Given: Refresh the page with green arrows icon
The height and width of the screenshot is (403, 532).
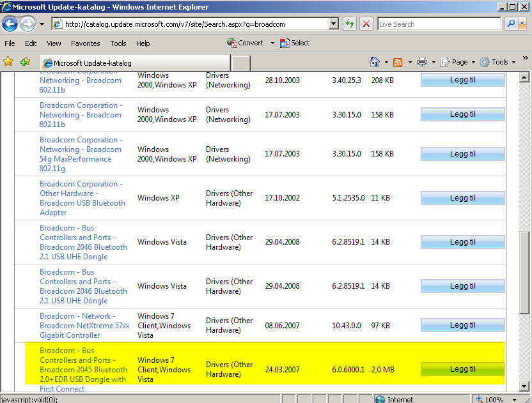Looking at the screenshot, I should coord(350,24).
